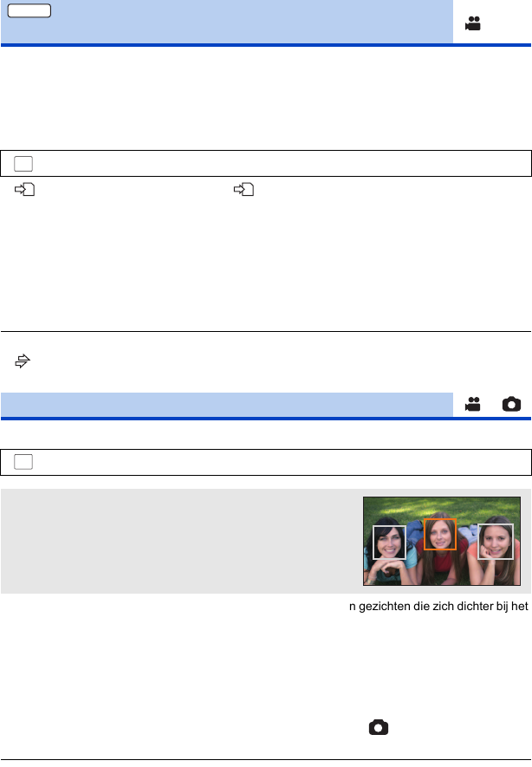Screen dimensions: 532x767
Task: Click the video camera icon in the top header
Action: point(473,23)
